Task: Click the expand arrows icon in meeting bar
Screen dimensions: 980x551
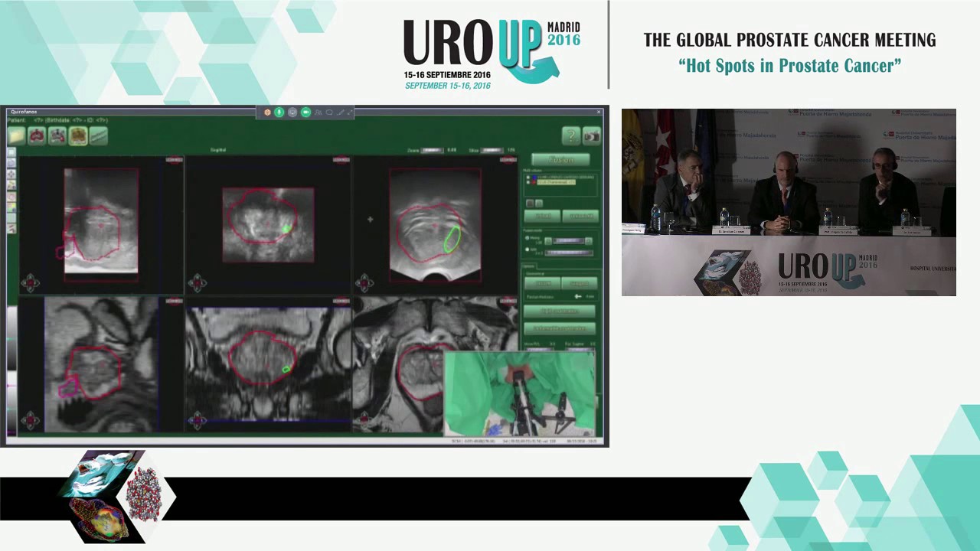Action: click(350, 112)
